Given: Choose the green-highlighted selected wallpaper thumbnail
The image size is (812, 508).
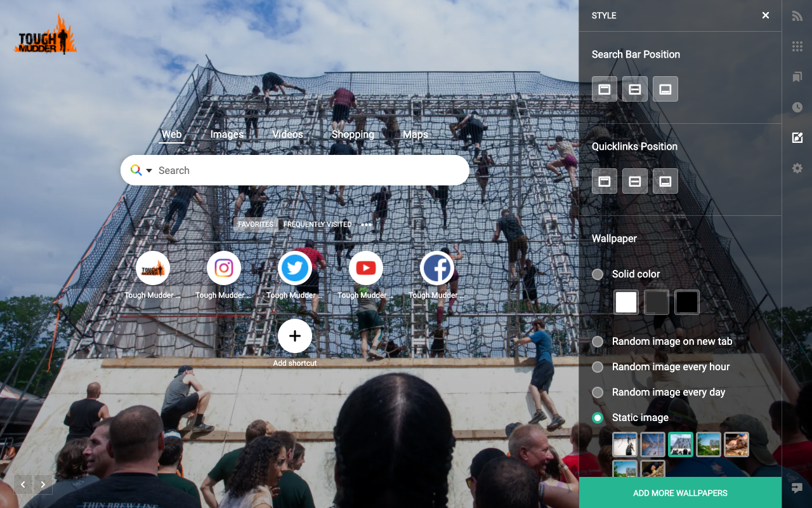Looking at the screenshot, I should pos(681,444).
